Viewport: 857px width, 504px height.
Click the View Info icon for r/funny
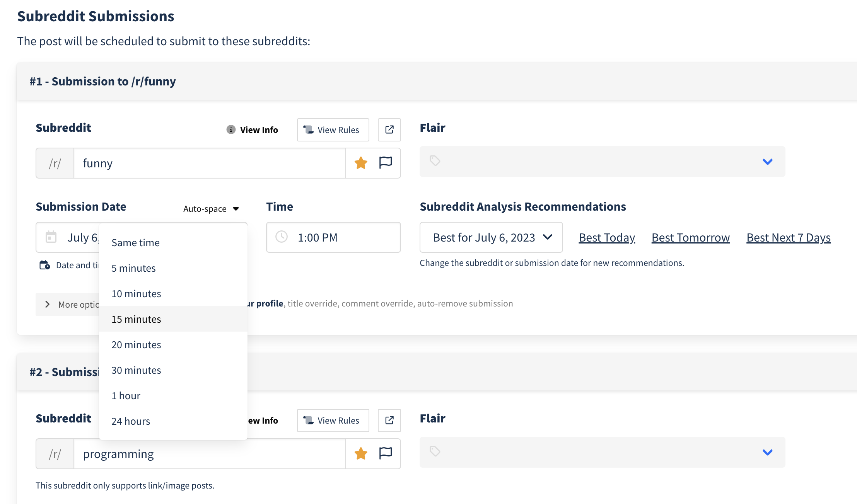[231, 130]
